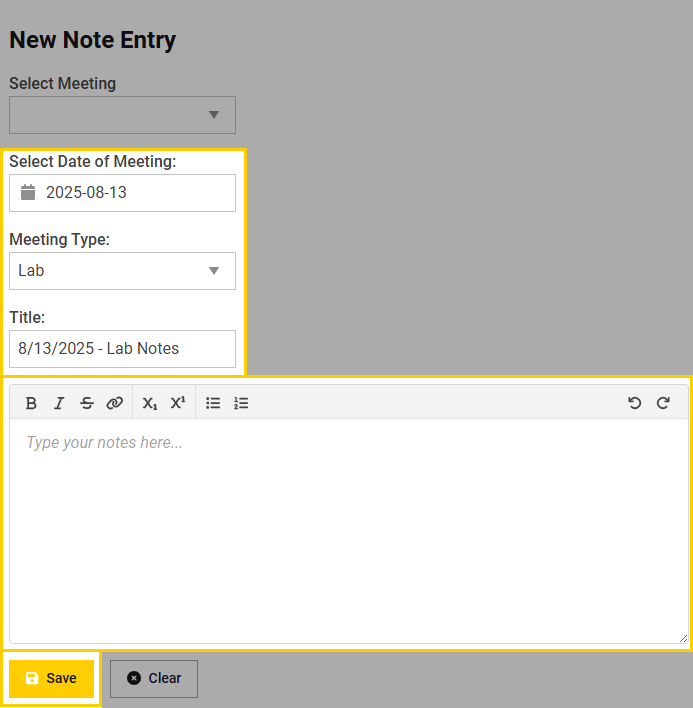Expand the Meeting Type dropdown showing Lab
The width and height of the screenshot is (693, 708).
click(122, 271)
